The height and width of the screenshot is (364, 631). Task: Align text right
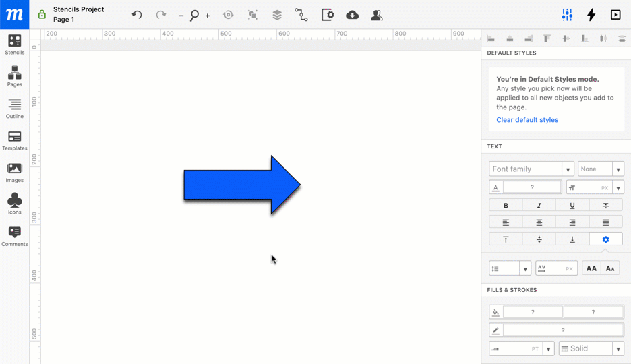[572, 222]
